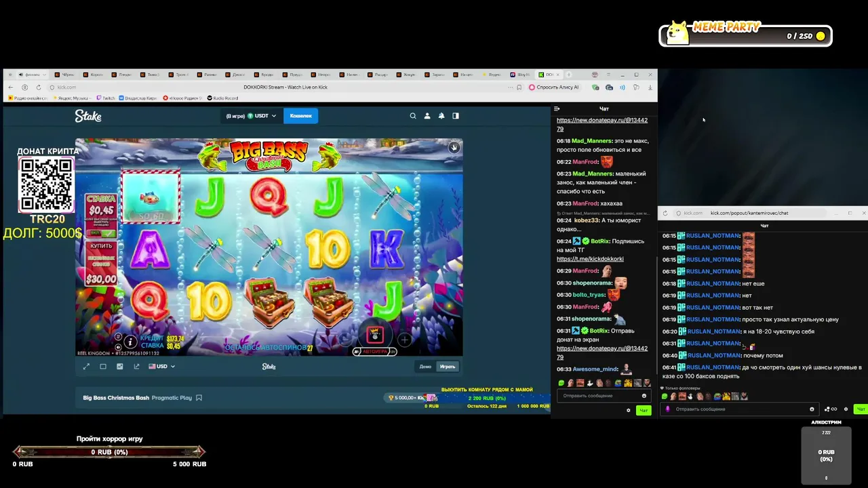Open the Кошелек wallet button
868x488 pixels.
click(301, 116)
